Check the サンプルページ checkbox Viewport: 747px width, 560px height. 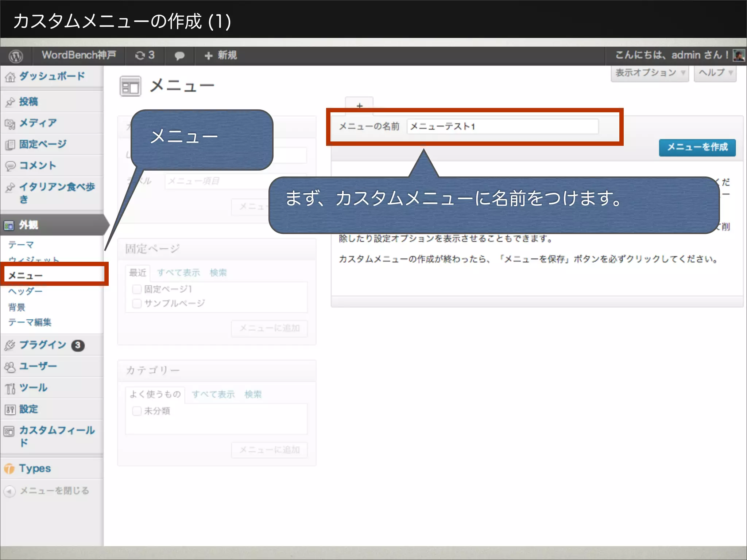coord(137,304)
